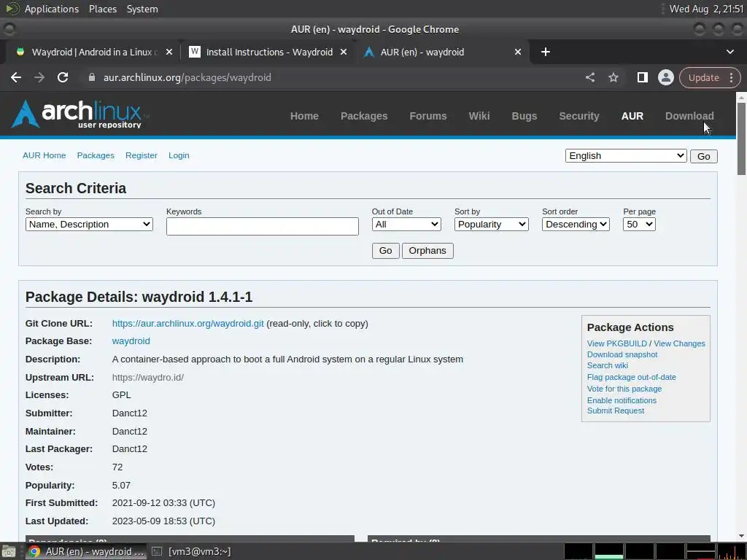Screen dimensions: 747x560
Task: Open Chrome side panel icon
Action: click(x=642, y=77)
